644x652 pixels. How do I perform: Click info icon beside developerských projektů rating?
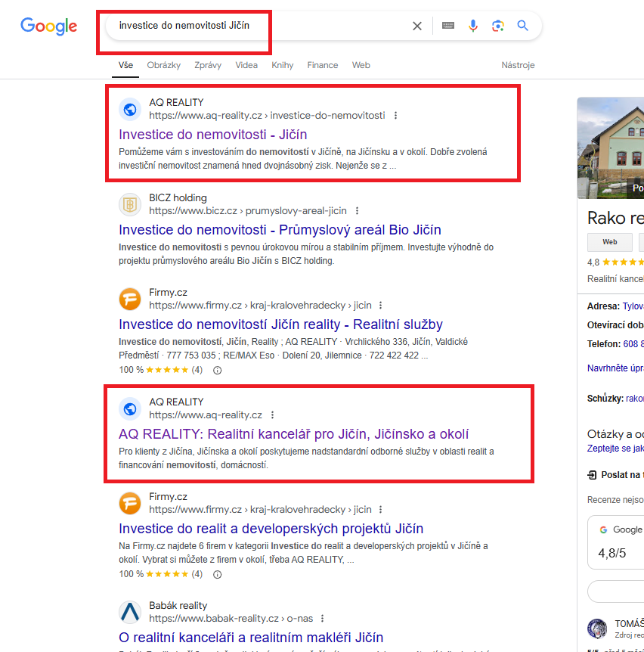tap(217, 574)
